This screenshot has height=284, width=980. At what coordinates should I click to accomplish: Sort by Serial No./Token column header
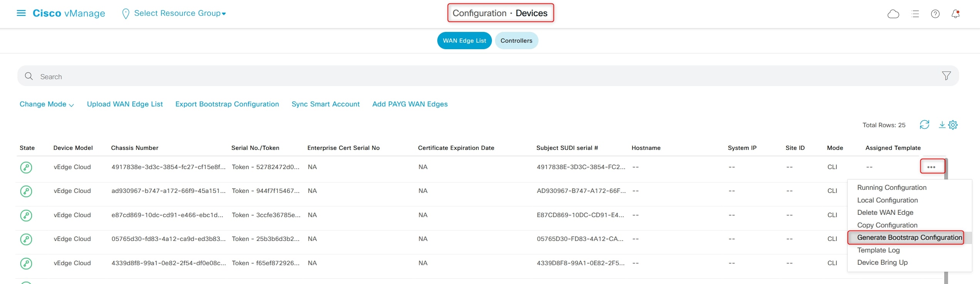click(255, 148)
